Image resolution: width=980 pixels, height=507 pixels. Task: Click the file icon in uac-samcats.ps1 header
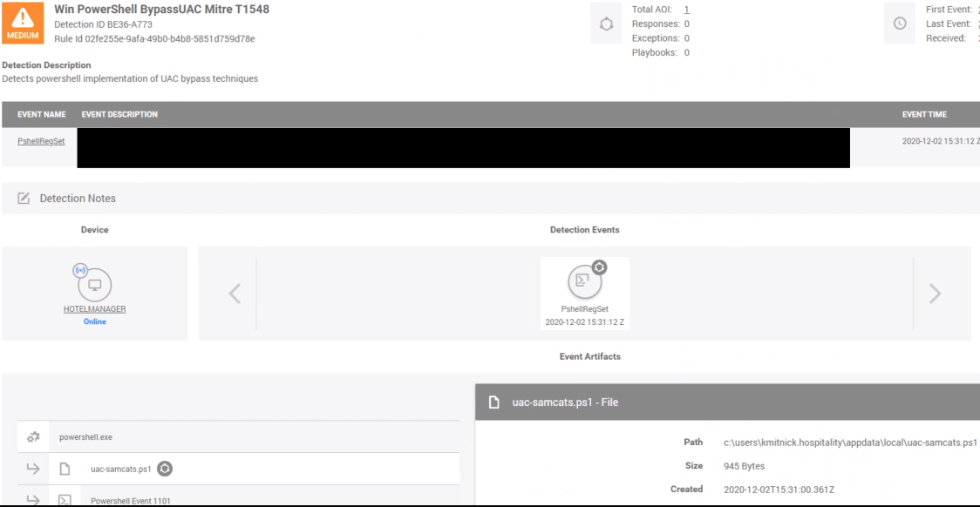point(493,402)
